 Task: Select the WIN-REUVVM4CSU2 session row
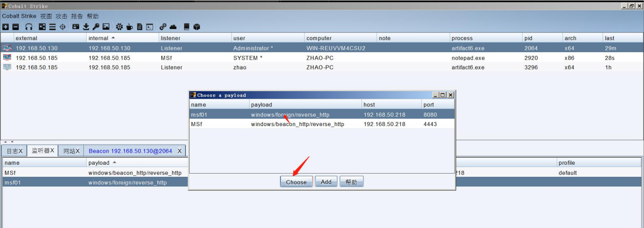coord(322,48)
